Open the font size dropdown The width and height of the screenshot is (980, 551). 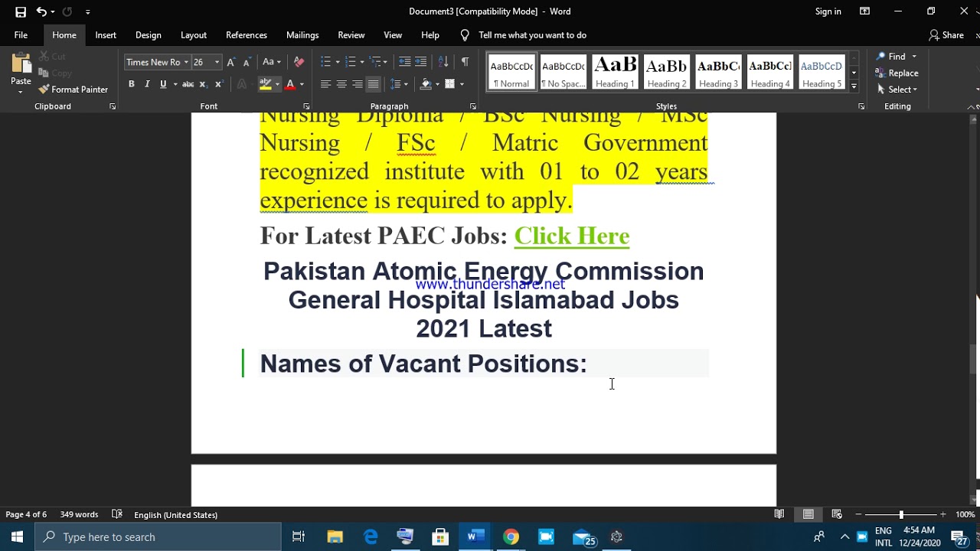tap(217, 63)
